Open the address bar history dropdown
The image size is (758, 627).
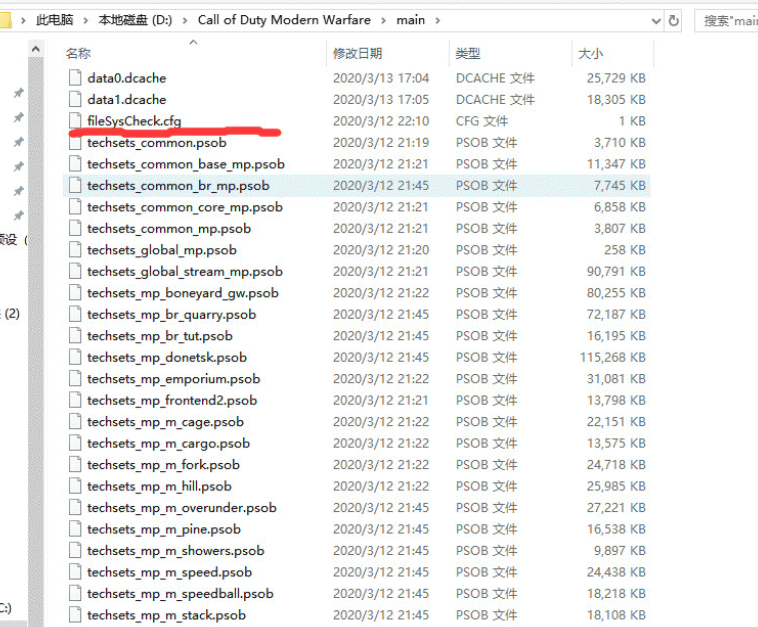click(656, 21)
